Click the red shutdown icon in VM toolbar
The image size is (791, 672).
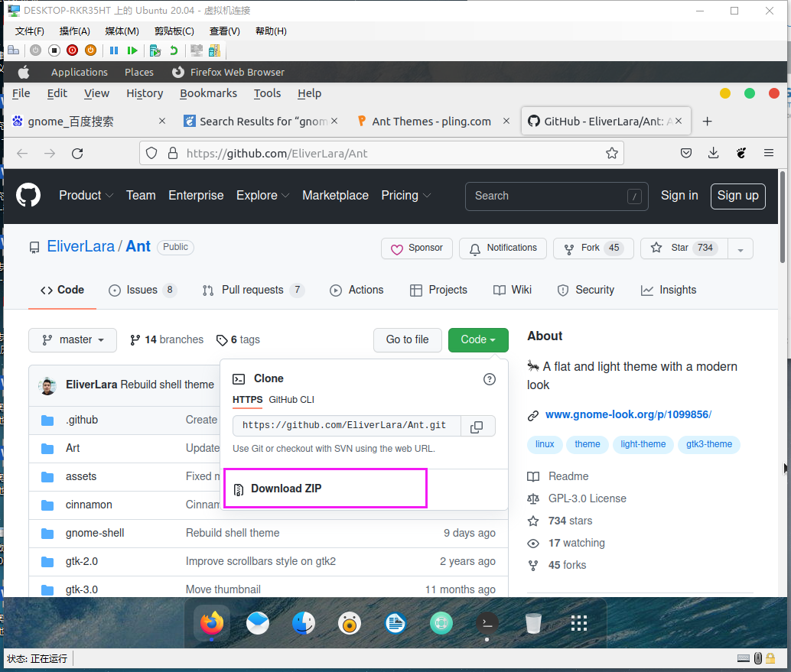click(72, 50)
